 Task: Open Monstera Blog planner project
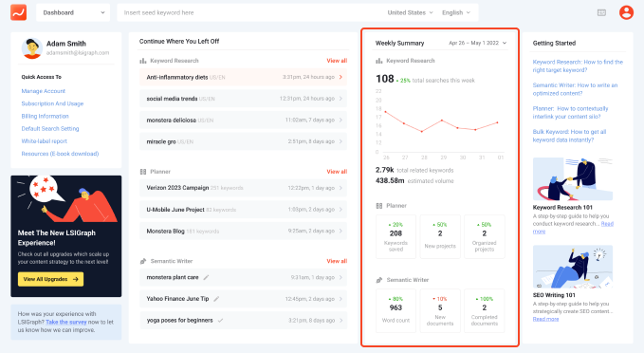pyautogui.click(x=243, y=231)
